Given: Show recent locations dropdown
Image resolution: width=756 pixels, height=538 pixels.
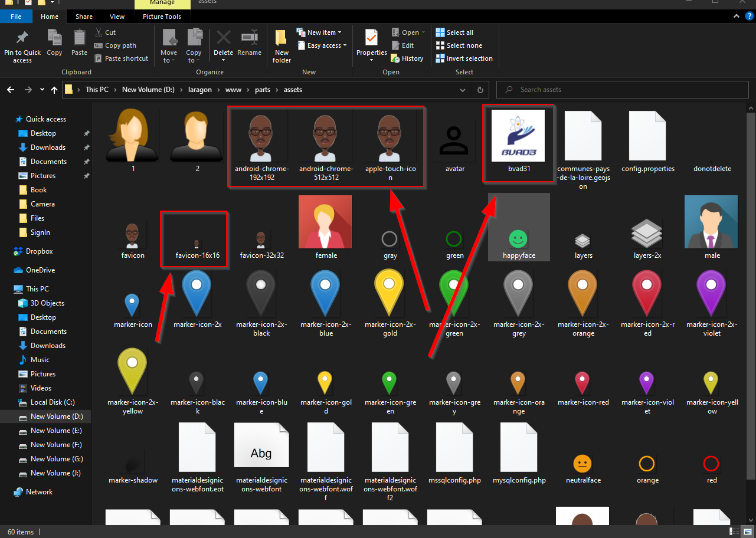Looking at the screenshot, I should coord(42,90).
